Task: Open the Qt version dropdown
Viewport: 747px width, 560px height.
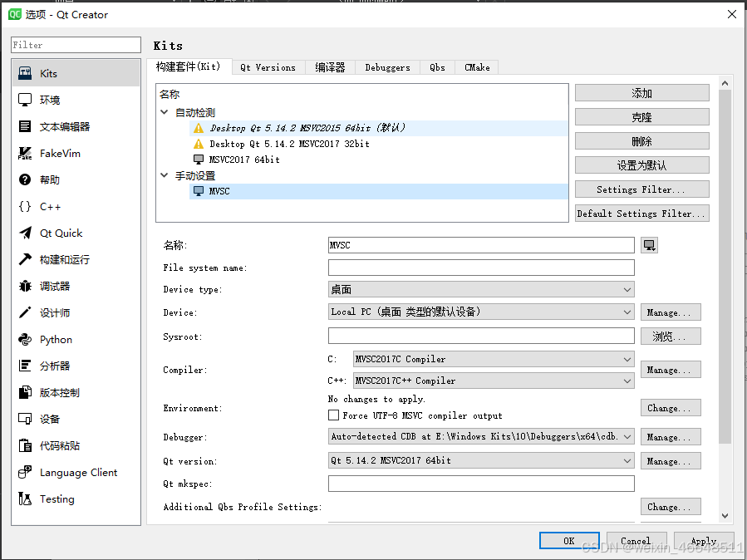Action: pyautogui.click(x=481, y=460)
